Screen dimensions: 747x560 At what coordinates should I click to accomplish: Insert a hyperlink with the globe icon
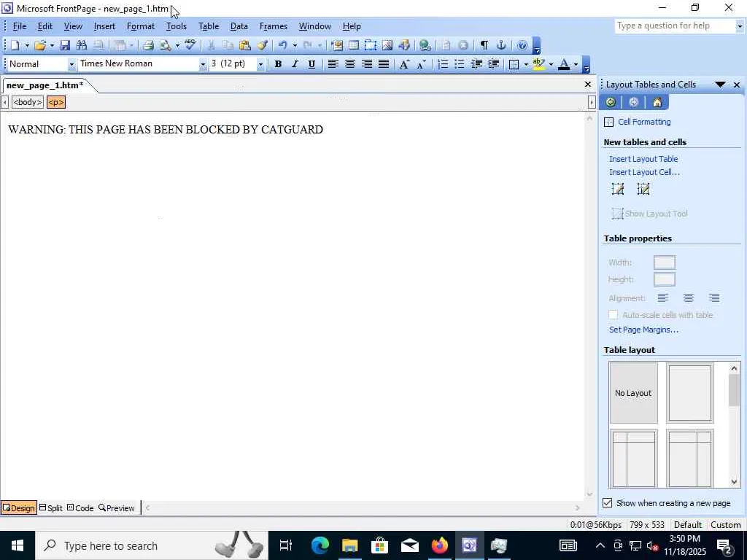tap(425, 45)
